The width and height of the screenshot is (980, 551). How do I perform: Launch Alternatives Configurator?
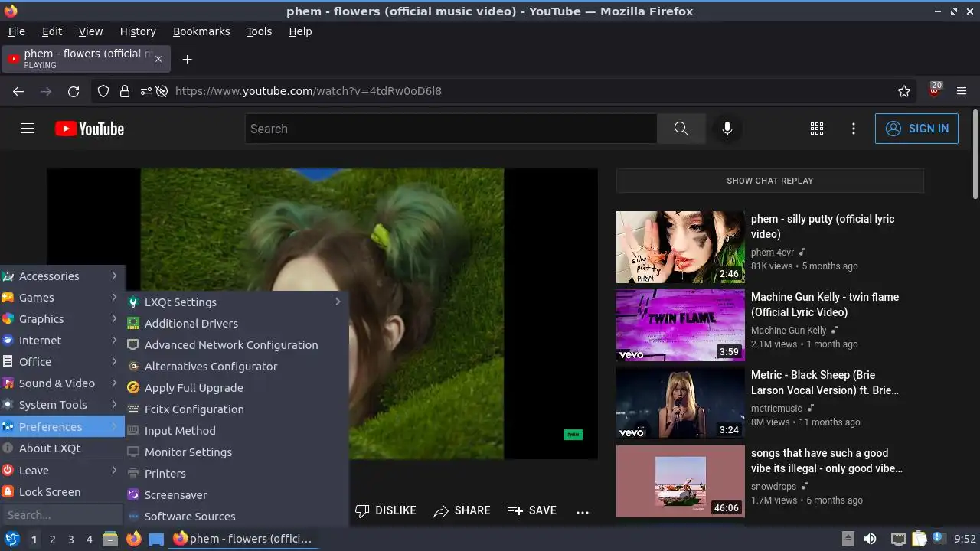click(x=237, y=367)
